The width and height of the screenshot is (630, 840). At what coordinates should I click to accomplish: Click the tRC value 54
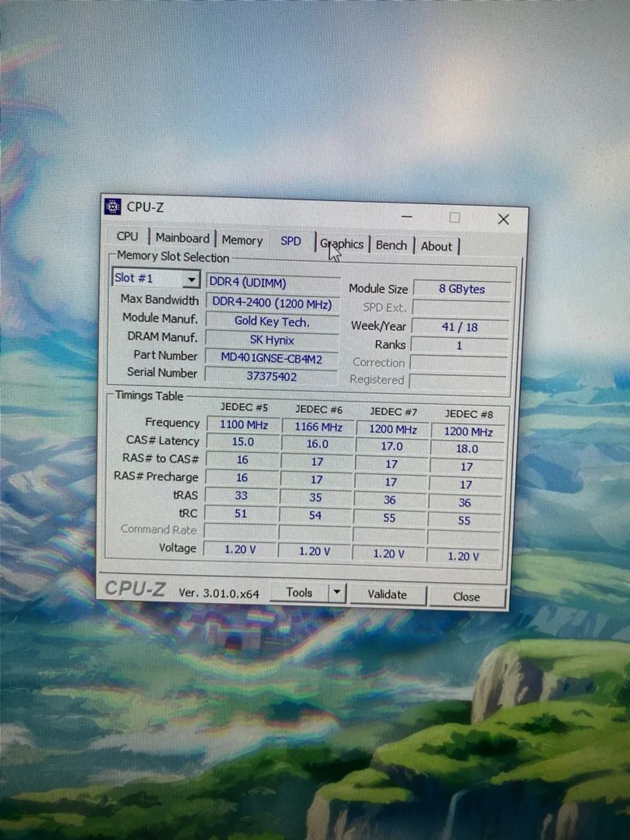click(x=315, y=515)
